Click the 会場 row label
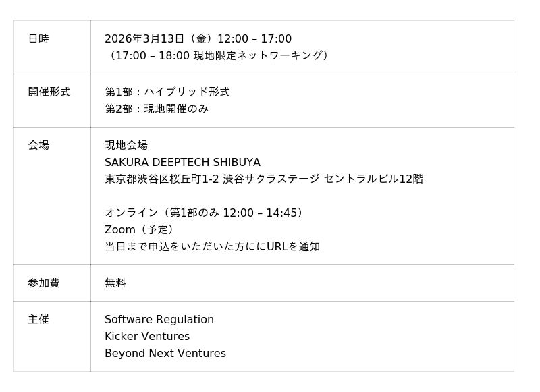This screenshot has height=392, width=540. pos(38,145)
